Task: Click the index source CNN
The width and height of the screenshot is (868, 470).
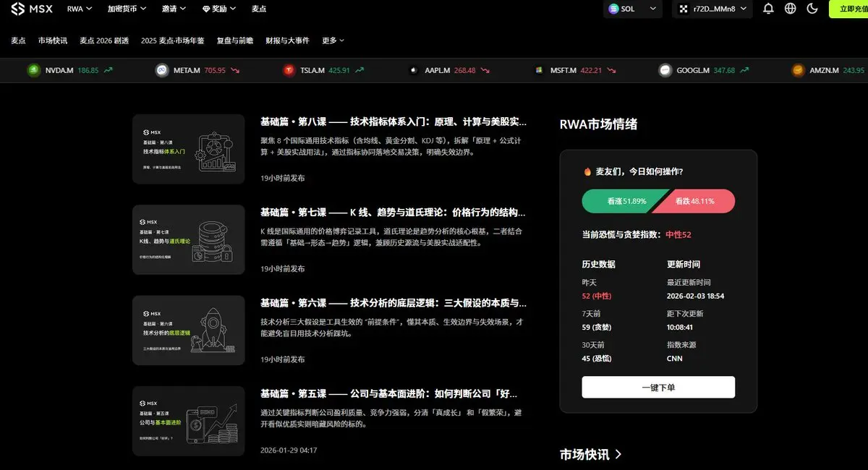Action: coord(674,358)
